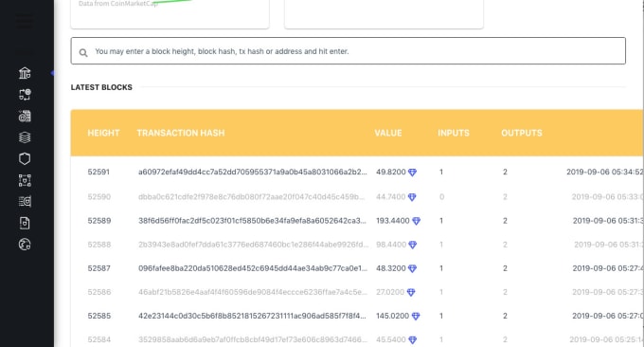This screenshot has width=644, height=347.
Task: Click the LATEST BLOCKS section heading
Action: pos(101,87)
